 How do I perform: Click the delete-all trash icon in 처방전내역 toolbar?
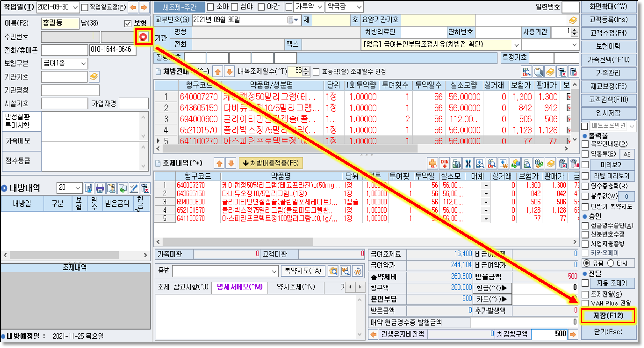tap(574, 72)
